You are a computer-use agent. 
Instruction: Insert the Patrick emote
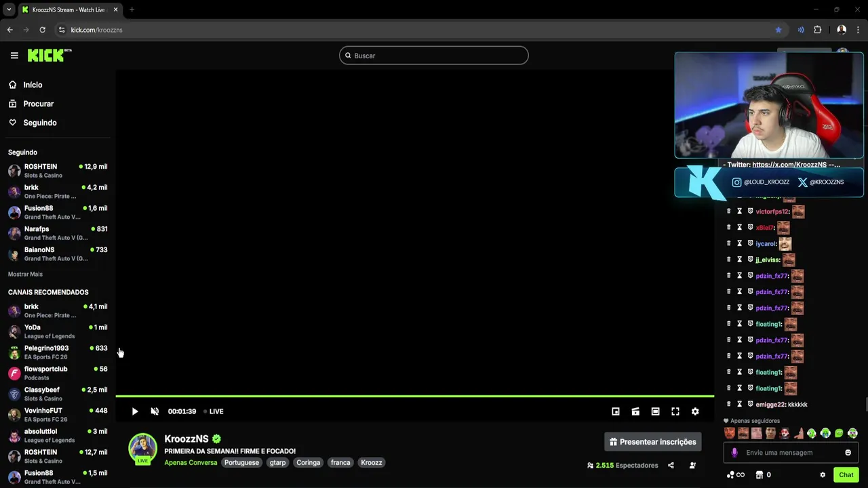click(798, 433)
